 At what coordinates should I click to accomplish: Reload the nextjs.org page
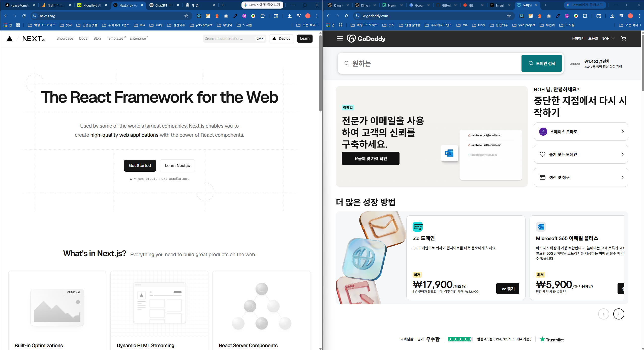point(24,16)
